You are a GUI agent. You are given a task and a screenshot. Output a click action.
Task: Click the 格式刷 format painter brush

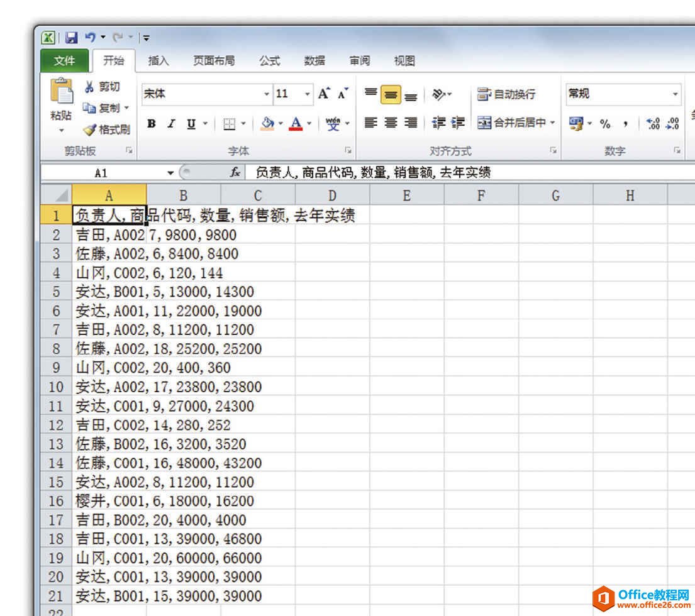[x=107, y=129]
